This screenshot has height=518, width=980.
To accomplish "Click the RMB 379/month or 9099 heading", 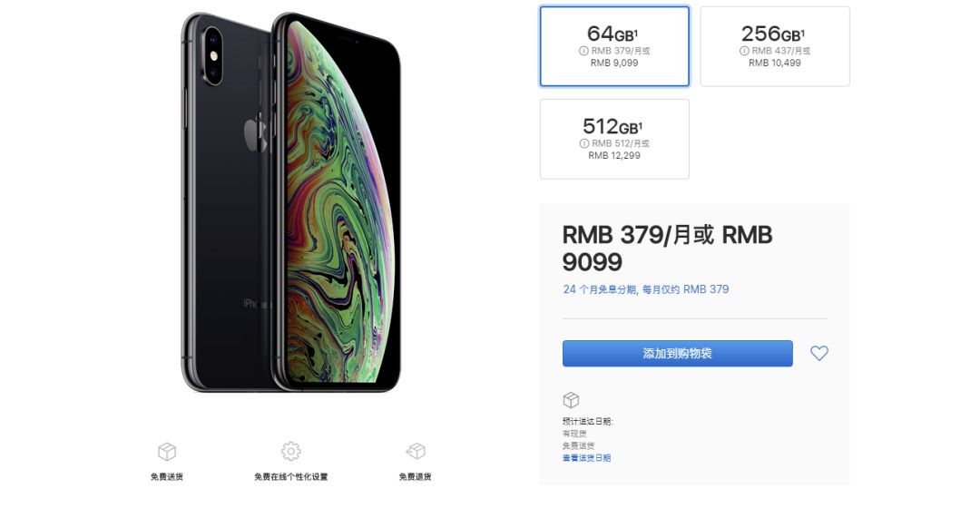I will pyautogui.click(x=667, y=248).
